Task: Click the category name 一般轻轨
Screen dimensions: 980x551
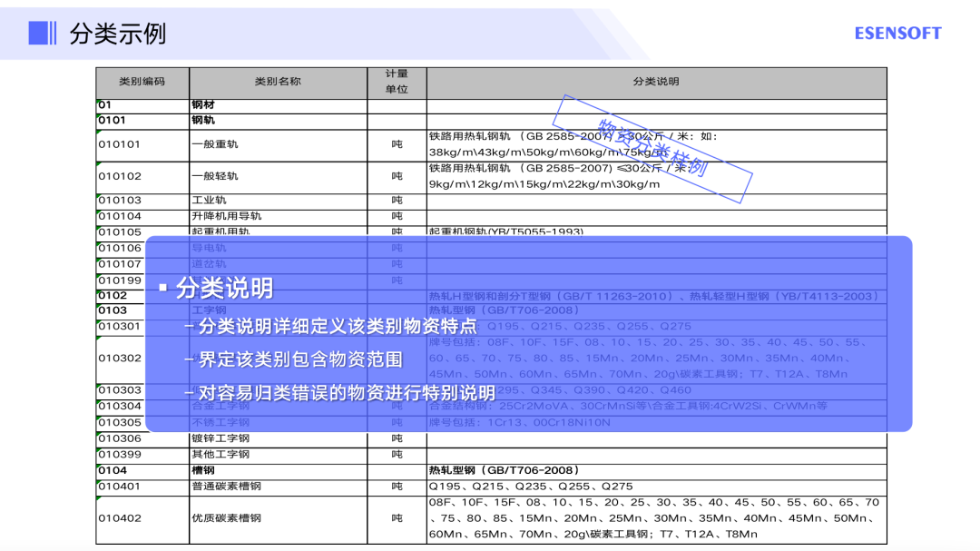Action: [x=215, y=176]
